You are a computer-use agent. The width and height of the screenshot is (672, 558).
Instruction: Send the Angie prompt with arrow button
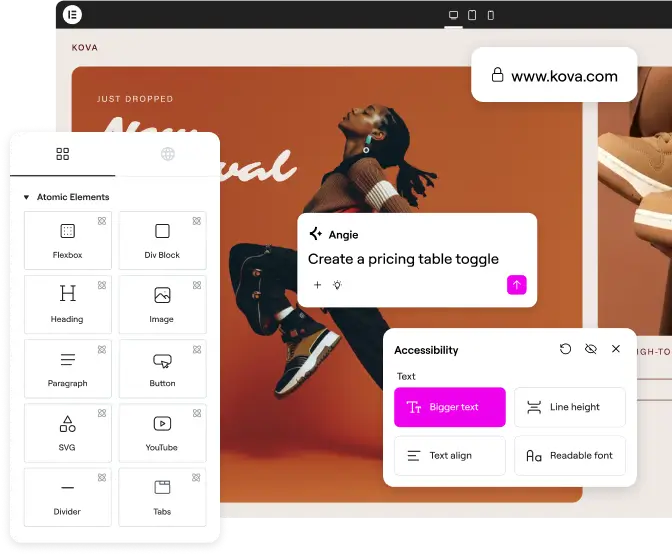[x=516, y=285]
